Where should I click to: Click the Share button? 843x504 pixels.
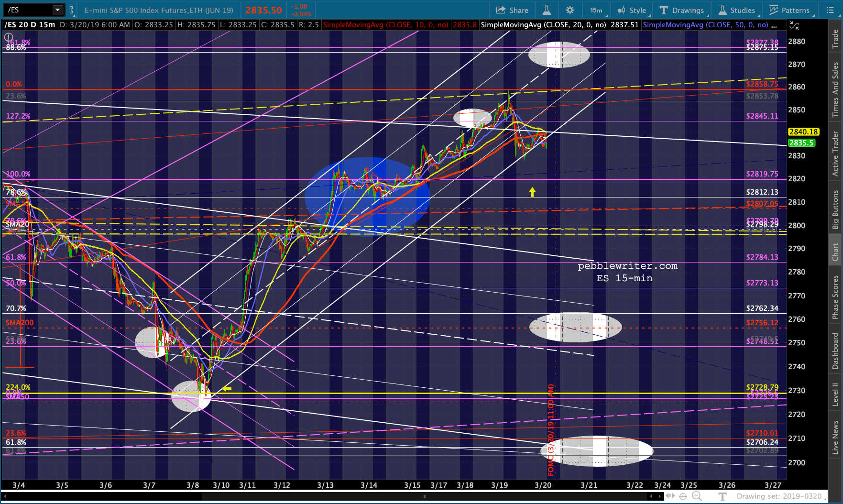[x=512, y=10]
